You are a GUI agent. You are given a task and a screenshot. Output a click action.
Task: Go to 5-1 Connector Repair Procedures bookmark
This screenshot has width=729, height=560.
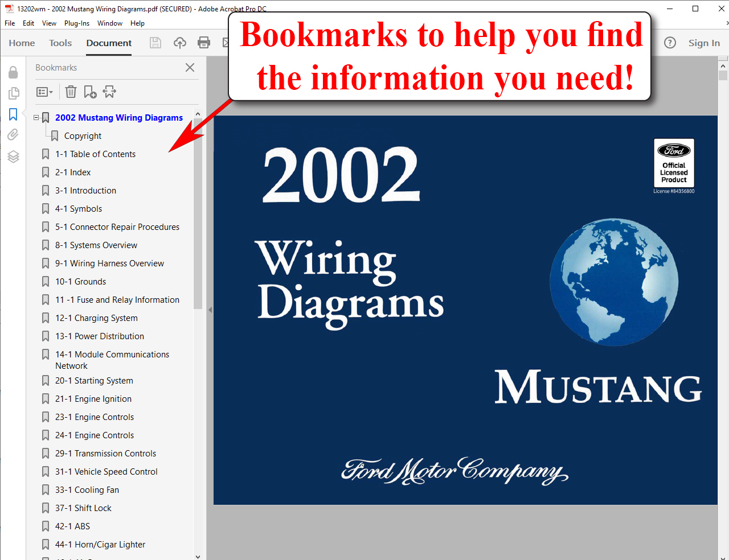tap(117, 227)
